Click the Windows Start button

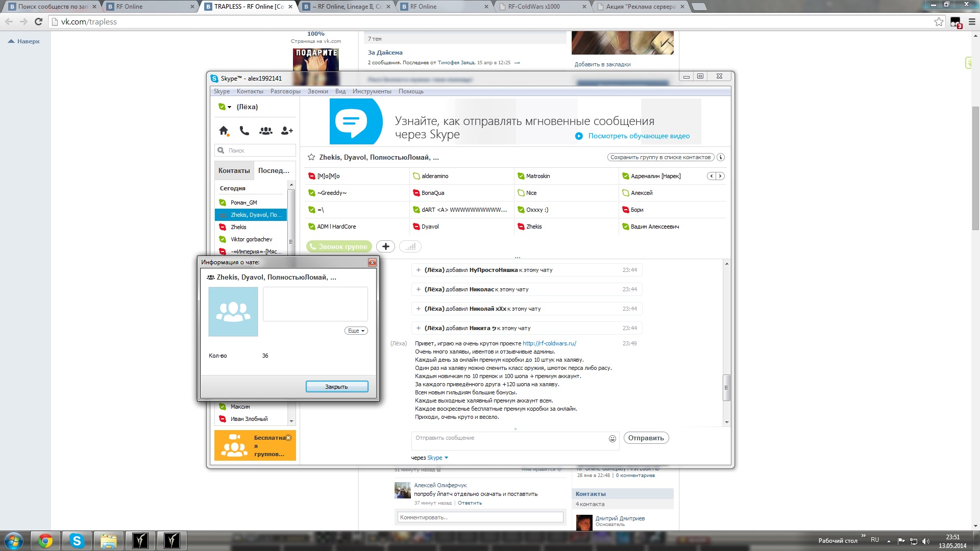click(x=14, y=541)
